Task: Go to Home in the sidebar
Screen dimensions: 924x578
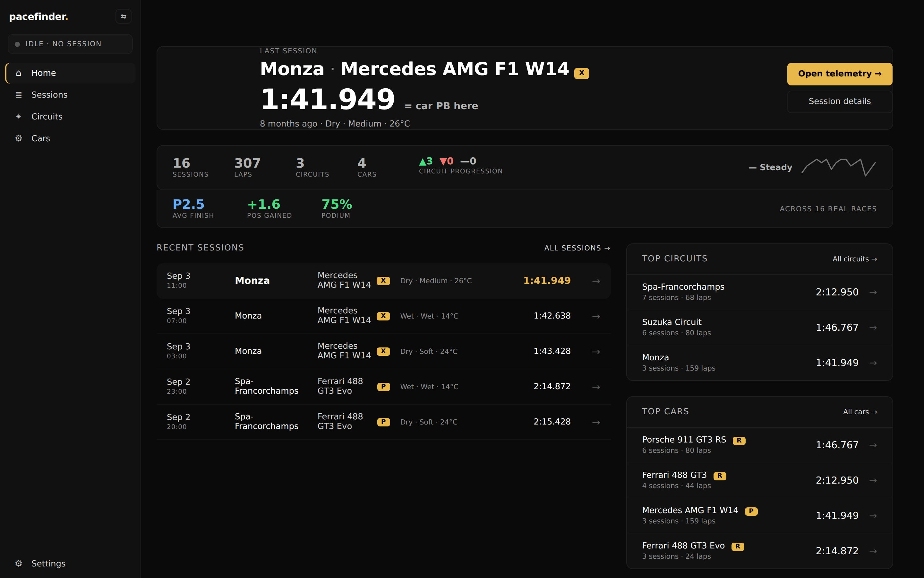Action: click(x=71, y=73)
